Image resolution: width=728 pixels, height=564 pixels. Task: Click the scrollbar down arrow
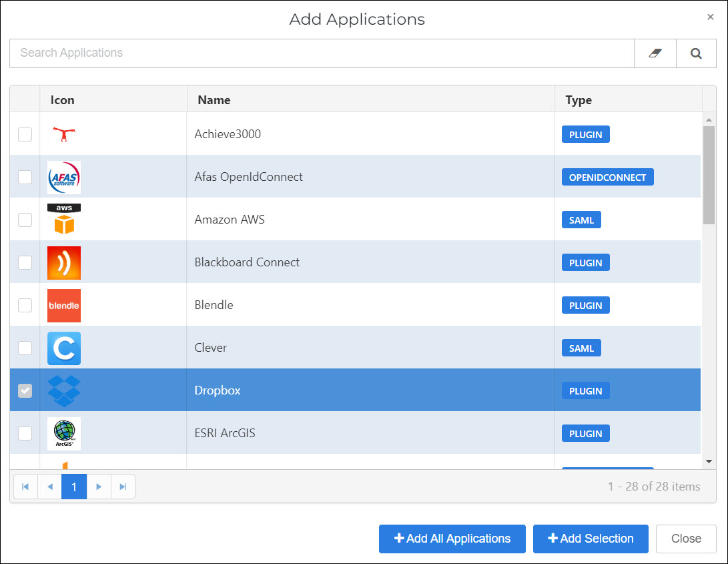point(709,461)
